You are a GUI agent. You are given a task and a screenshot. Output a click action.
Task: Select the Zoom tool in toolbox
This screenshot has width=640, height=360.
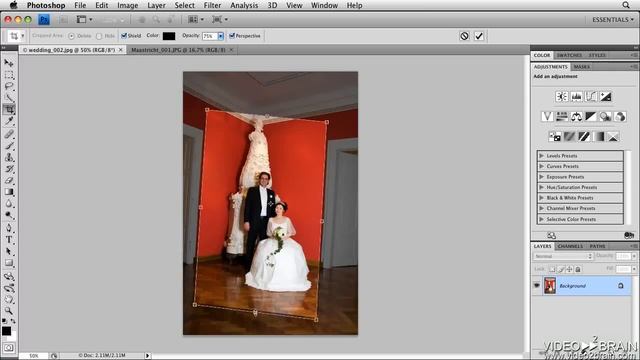point(9,311)
